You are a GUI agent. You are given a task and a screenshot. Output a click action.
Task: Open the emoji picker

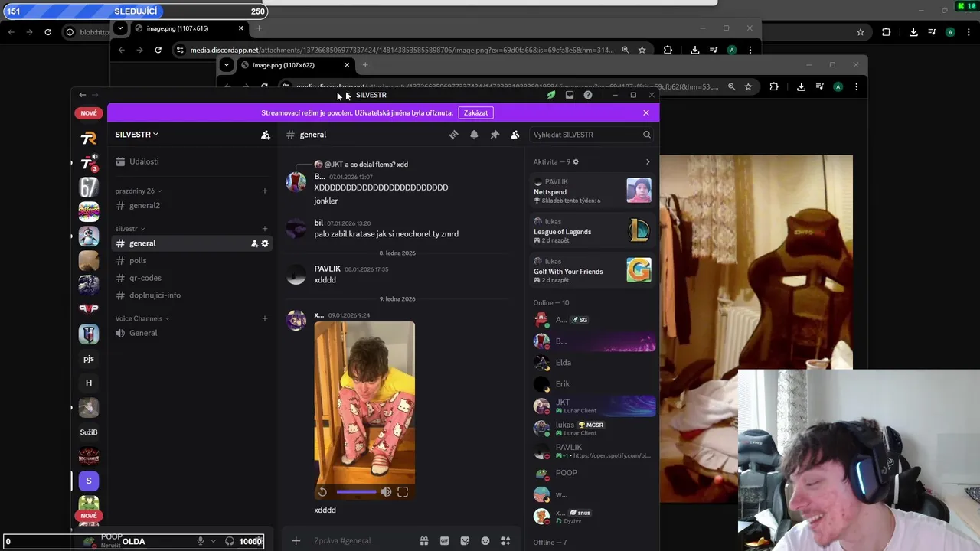485,541
